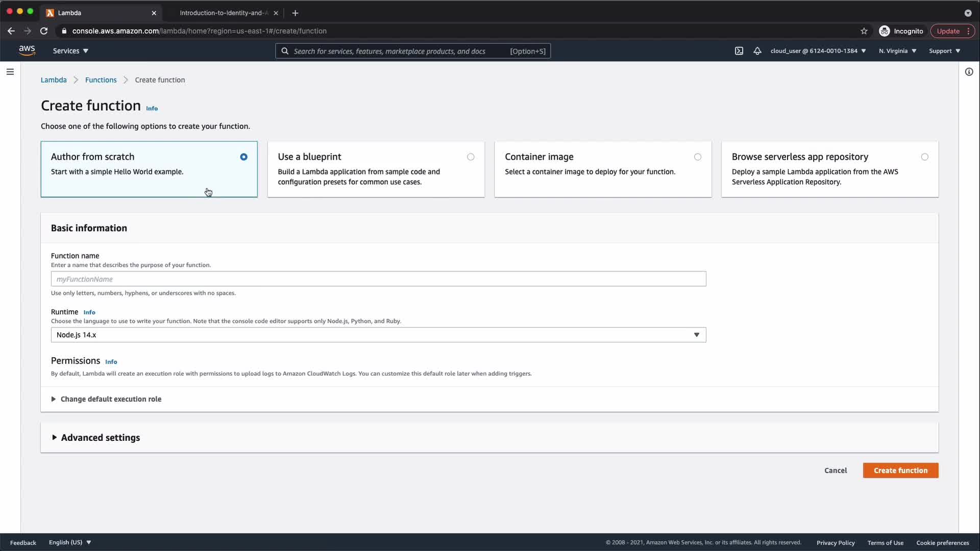980x551 pixels.
Task: Open the AWS CloudShell icon
Action: [x=739, y=51]
